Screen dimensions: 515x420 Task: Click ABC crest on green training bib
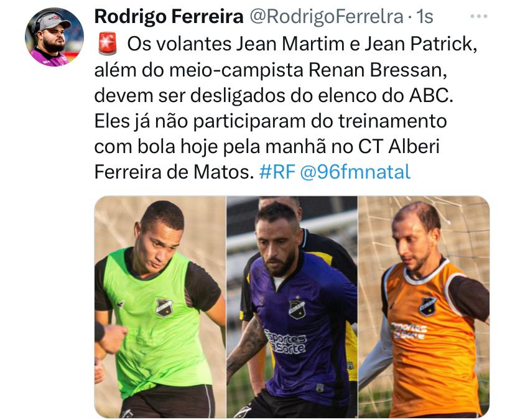(164, 307)
